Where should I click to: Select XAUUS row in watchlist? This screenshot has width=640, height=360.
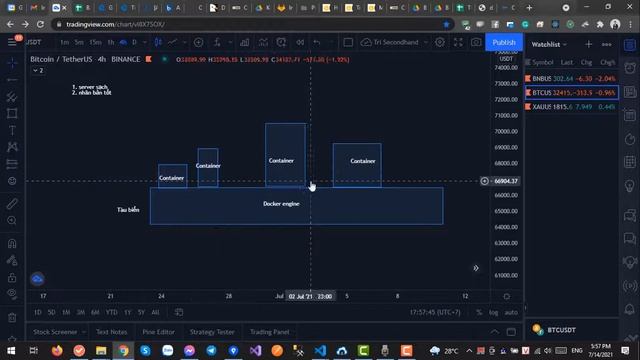571,107
